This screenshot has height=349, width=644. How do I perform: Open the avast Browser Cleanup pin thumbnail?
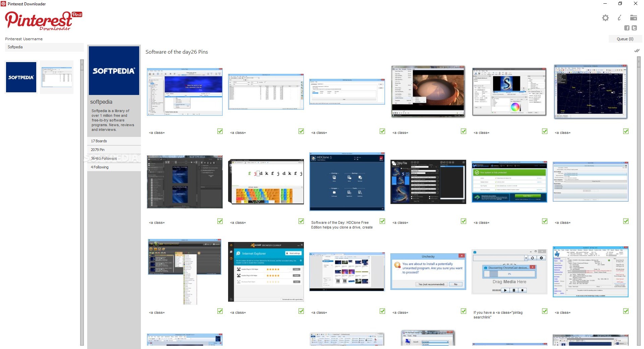pyautogui.click(x=266, y=271)
